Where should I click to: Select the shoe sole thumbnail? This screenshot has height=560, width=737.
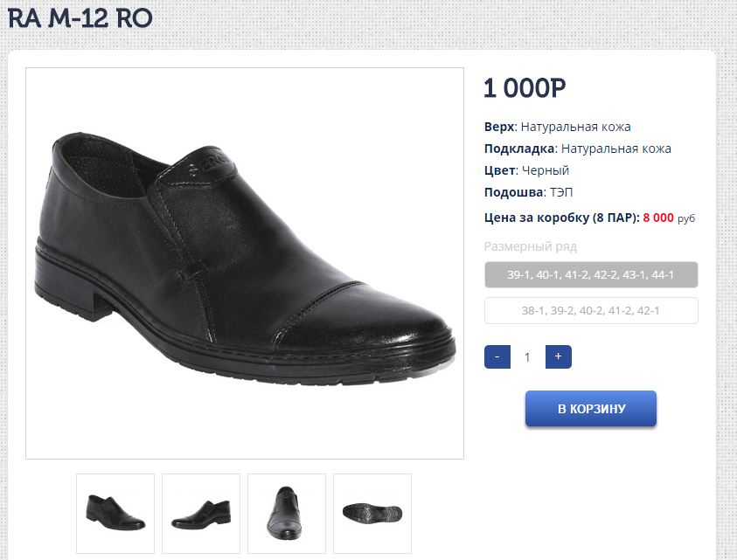tap(372, 512)
